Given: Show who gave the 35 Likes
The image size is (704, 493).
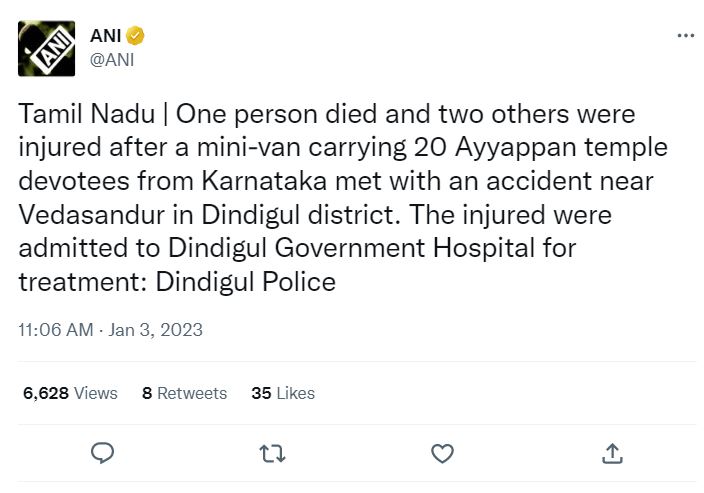Looking at the screenshot, I should (283, 393).
